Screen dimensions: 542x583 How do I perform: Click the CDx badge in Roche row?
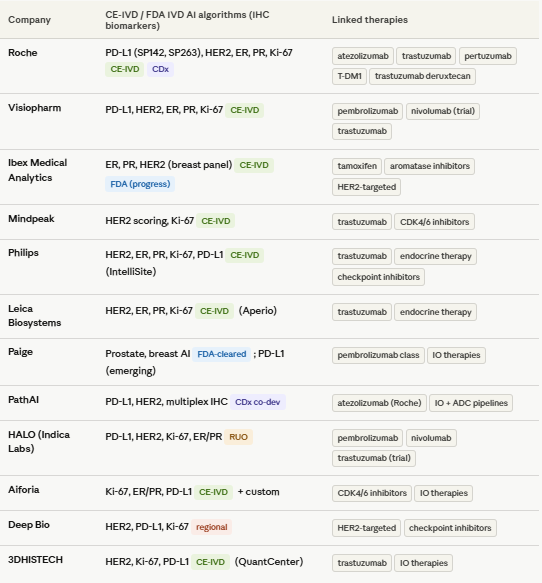160,69
